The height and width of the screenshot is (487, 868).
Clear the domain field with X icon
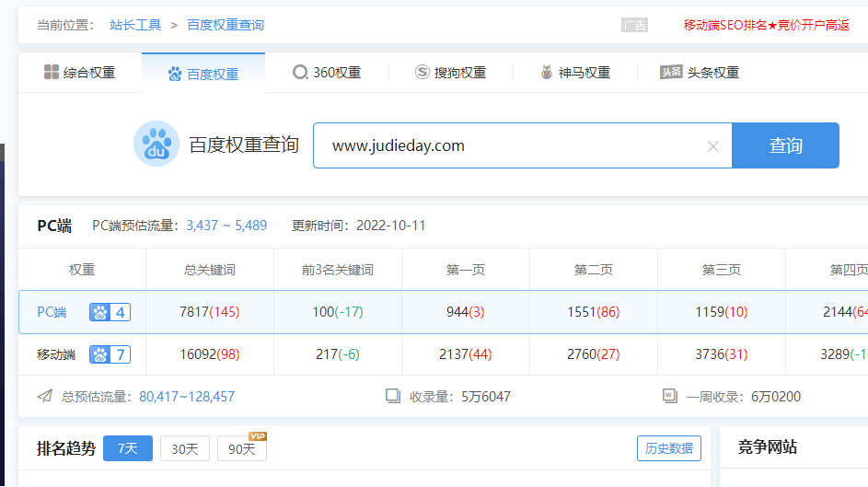pos(713,146)
